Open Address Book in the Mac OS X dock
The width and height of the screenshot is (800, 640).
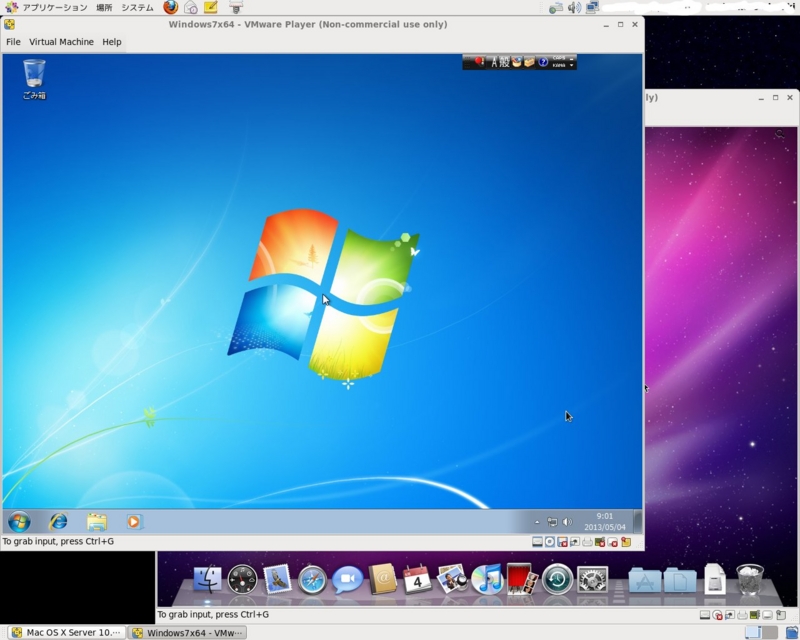point(383,580)
